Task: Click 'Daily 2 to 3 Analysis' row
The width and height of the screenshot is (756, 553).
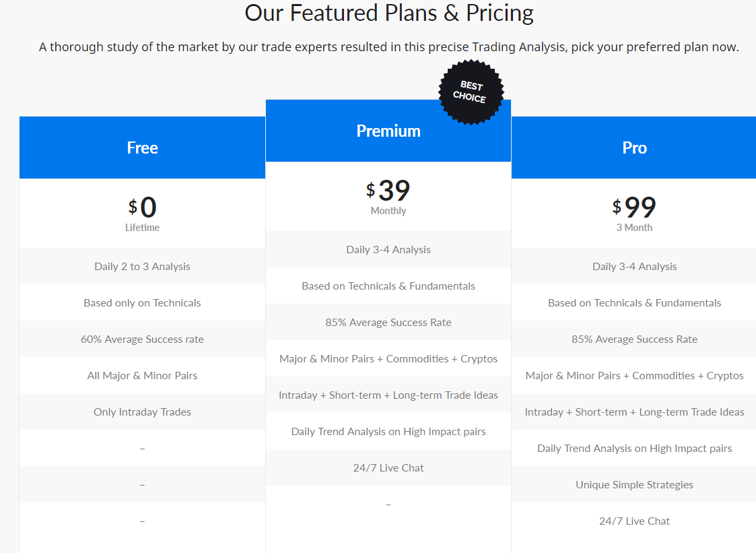Action: (x=142, y=266)
